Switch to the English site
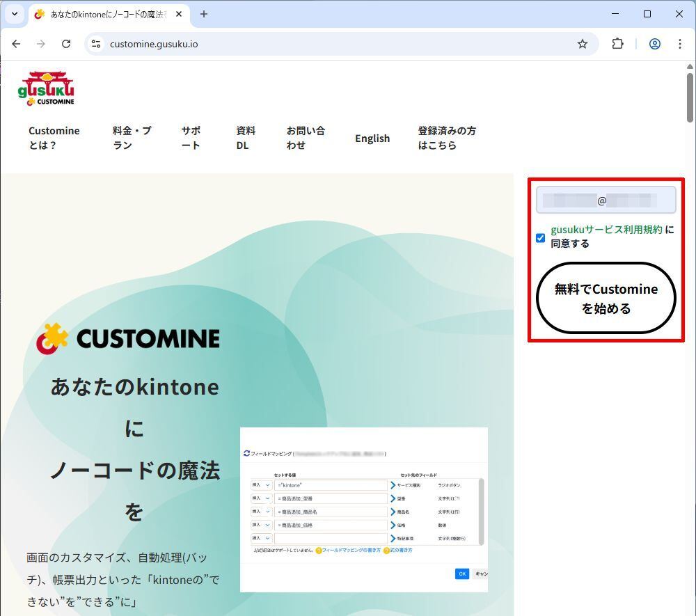Image resolution: width=696 pixels, height=616 pixels. click(x=372, y=139)
